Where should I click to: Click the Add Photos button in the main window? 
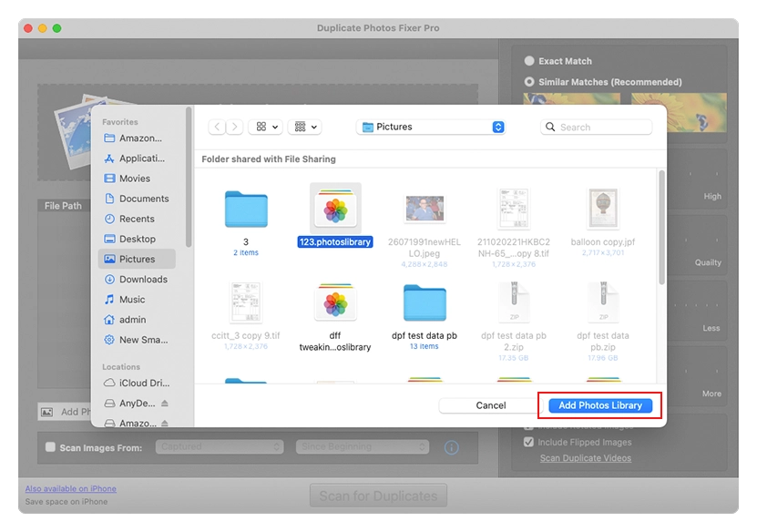pos(65,412)
